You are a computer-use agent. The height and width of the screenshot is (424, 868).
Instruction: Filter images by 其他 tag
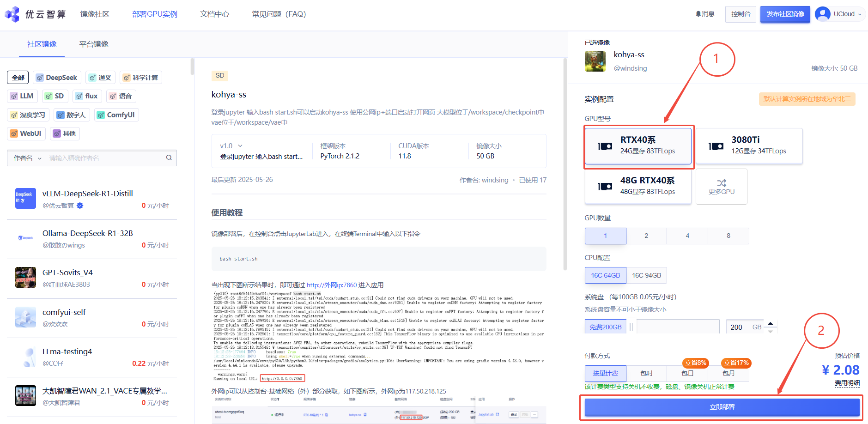click(65, 133)
